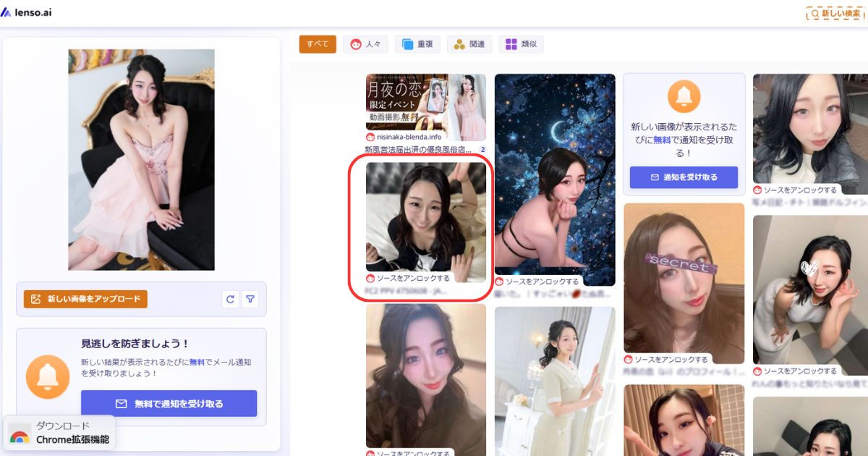Click the face icon under the red-outlined result
The width and height of the screenshot is (868, 456).
[x=370, y=278]
